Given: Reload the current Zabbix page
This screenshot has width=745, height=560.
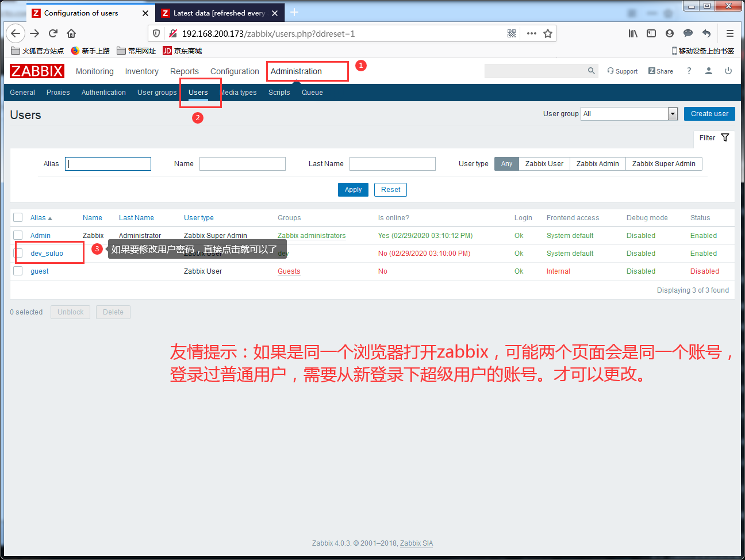Looking at the screenshot, I should click(53, 33).
